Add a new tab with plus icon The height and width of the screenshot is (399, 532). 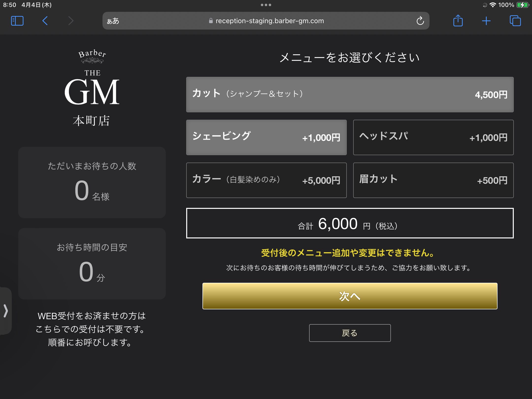pos(486,21)
